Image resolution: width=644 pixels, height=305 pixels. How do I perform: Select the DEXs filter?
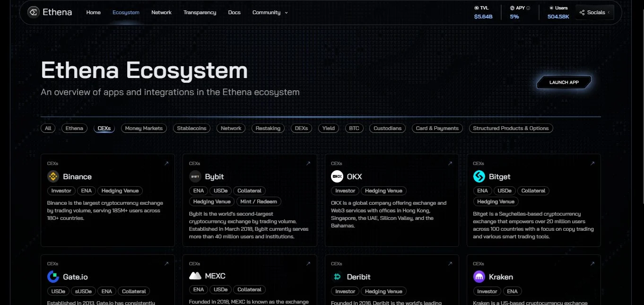301,128
